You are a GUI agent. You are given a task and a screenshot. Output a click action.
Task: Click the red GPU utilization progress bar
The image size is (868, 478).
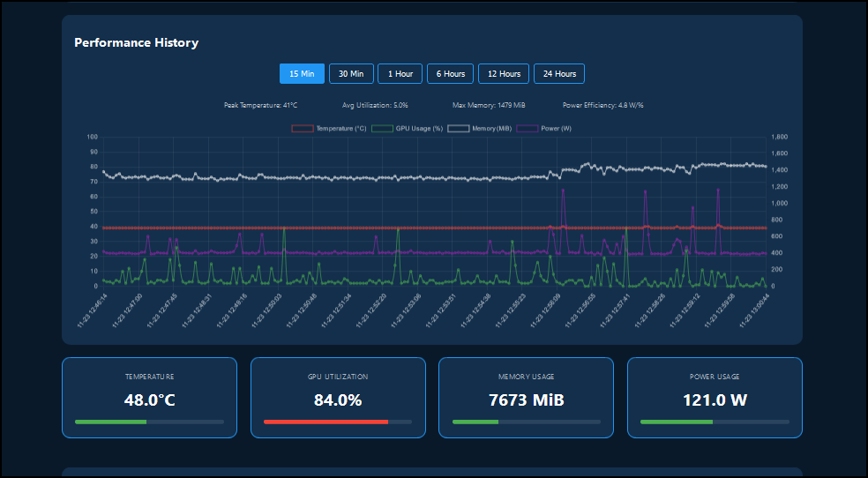pyautogui.click(x=326, y=422)
